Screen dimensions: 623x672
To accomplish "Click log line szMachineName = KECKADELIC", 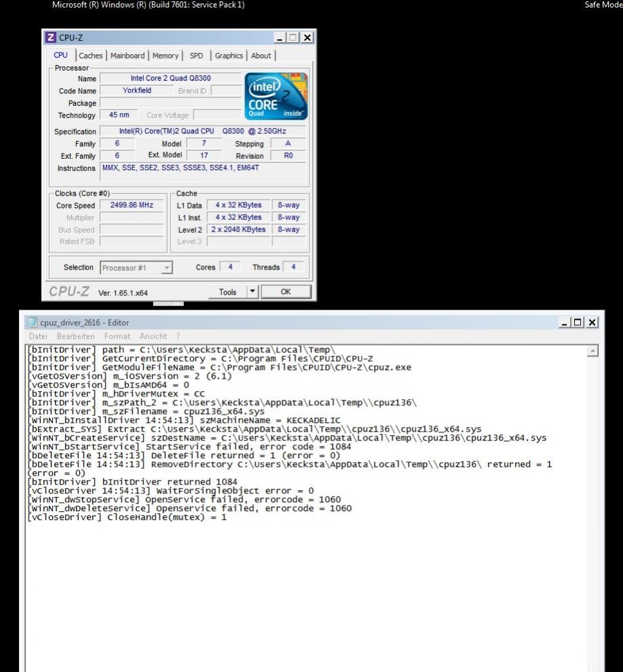I will click(x=183, y=420).
